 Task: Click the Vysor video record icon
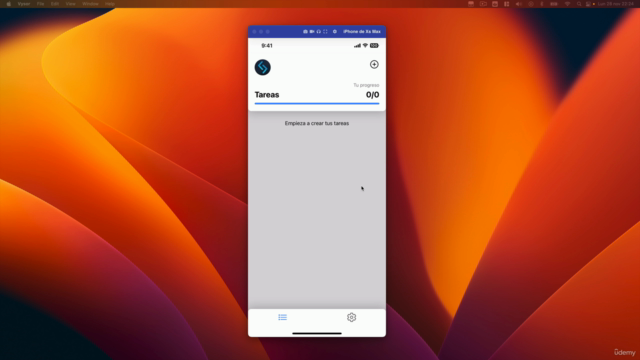pos(312,31)
